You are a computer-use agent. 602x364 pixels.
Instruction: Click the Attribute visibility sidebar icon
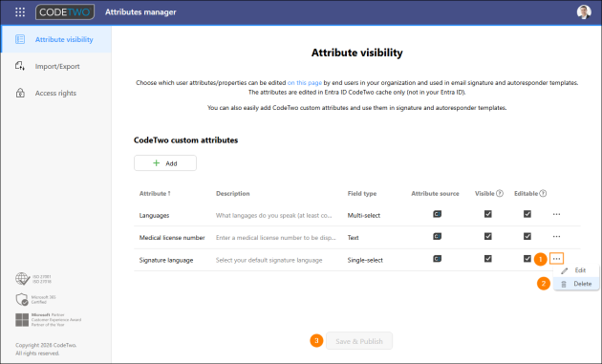20,39
